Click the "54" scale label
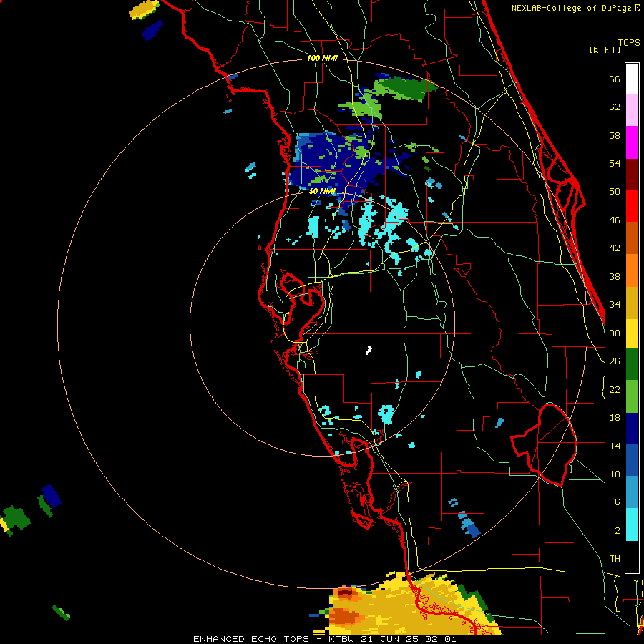The image size is (644, 644). [x=615, y=163]
